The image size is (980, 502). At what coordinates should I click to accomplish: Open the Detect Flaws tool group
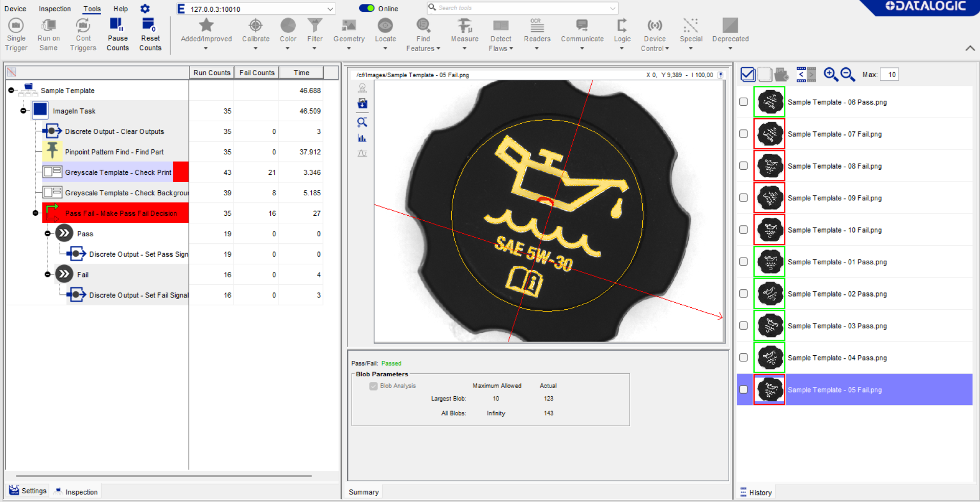pyautogui.click(x=501, y=31)
